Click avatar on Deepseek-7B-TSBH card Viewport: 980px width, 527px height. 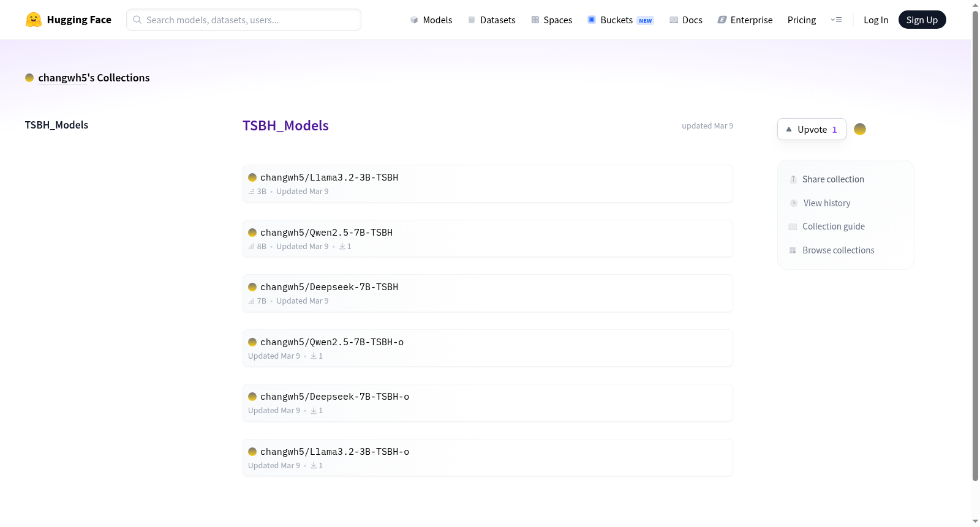tap(252, 287)
